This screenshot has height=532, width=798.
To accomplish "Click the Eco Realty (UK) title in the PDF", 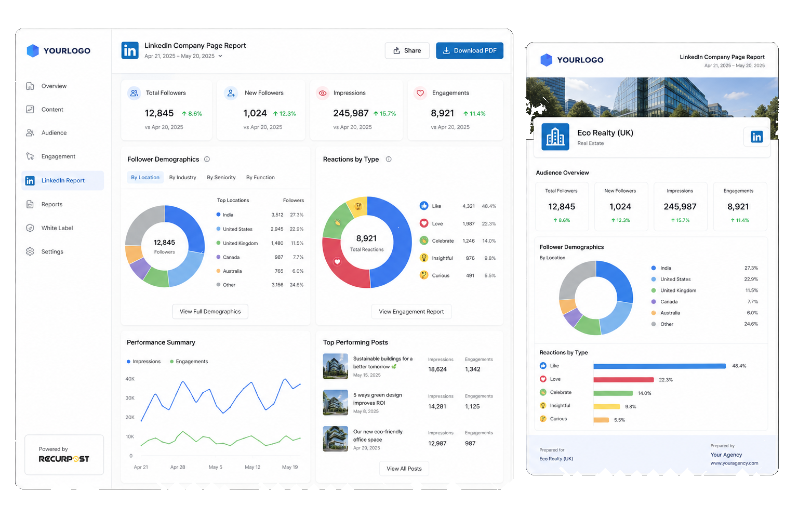I will coord(605,133).
